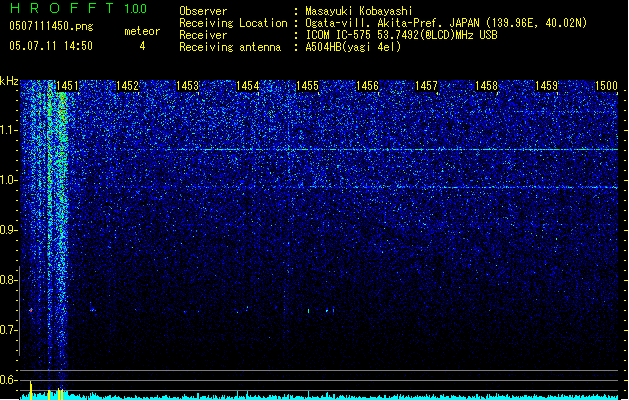This screenshot has height=400, width=629.
Task: Click the 'Receiver' field label
Action: pos(203,35)
